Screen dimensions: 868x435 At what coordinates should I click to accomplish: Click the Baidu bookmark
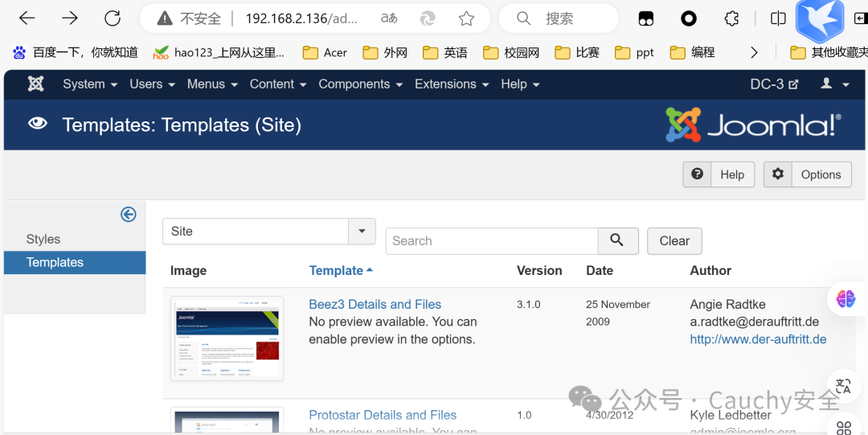coord(75,52)
